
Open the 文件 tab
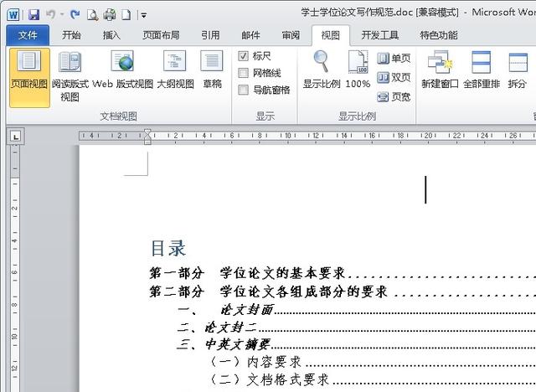coord(28,35)
